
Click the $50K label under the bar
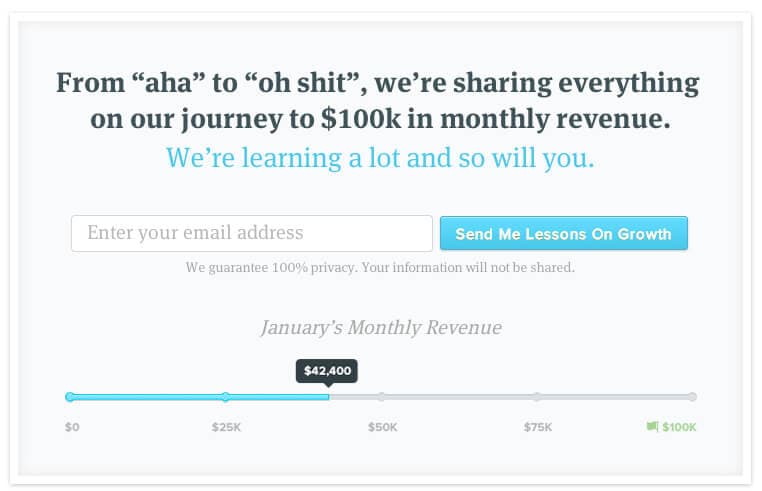tap(382, 427)
